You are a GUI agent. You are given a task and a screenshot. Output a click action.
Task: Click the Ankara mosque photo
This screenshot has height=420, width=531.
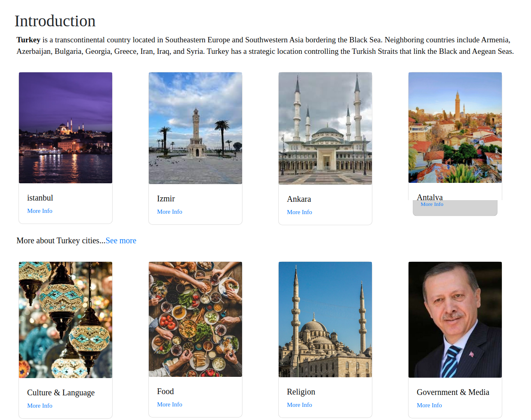point(325,128)
